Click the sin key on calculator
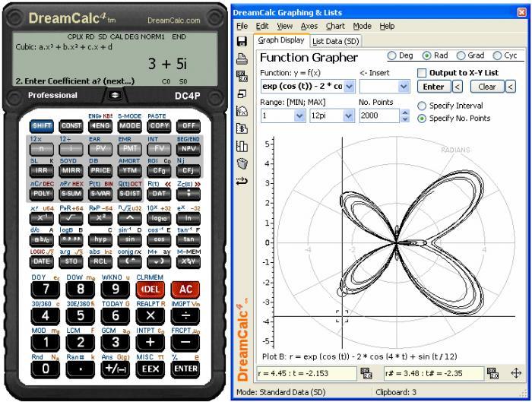This screenshot has height=402, width=532. pyautogui.click(x=130, y=239)
